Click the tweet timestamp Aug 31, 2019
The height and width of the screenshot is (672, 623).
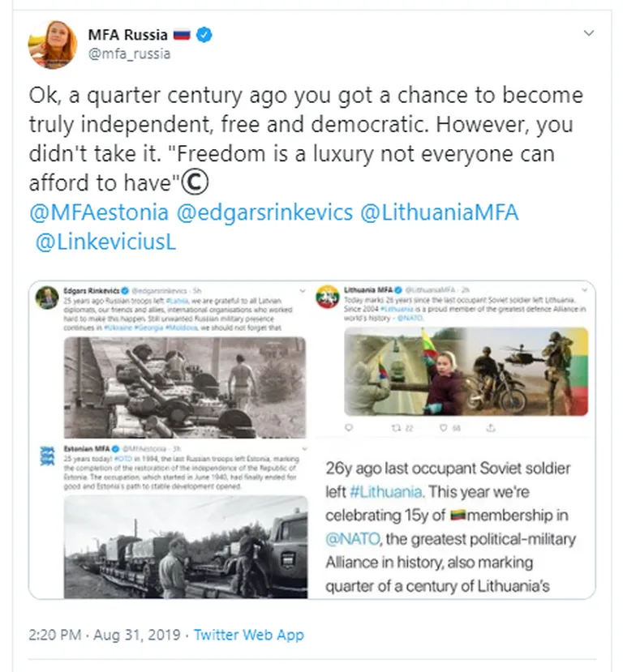(137, 635)
